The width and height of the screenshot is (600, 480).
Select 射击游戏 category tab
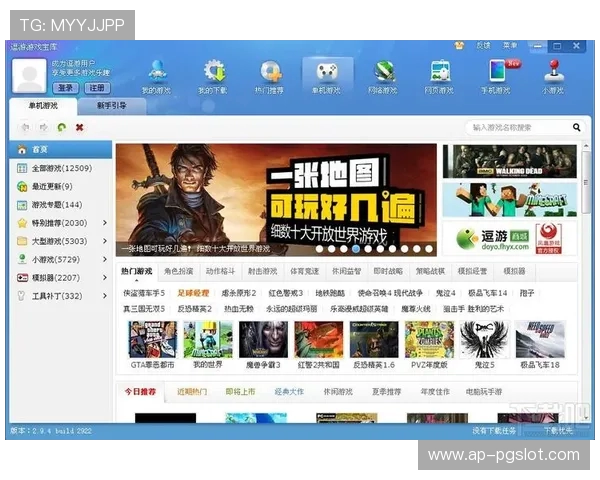[262, 271]
